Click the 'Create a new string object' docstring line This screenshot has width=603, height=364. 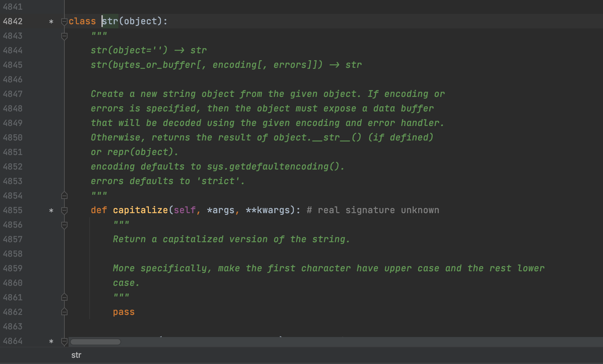pos(268,94)
